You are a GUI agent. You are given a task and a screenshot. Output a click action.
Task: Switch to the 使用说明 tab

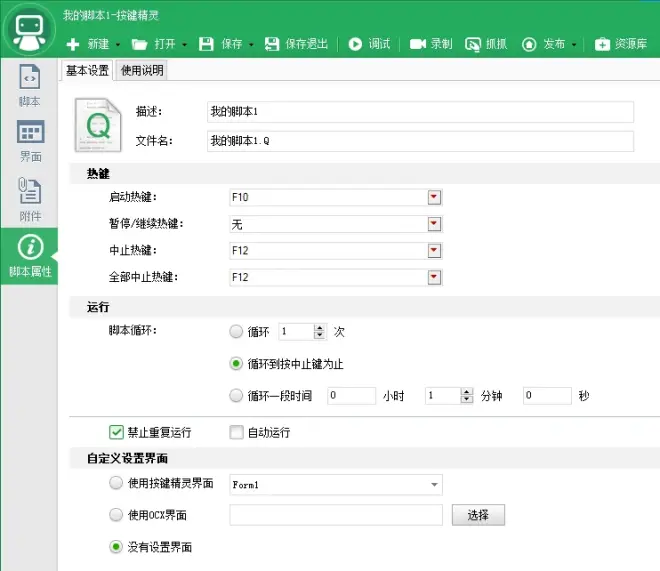tap(143, 70)
